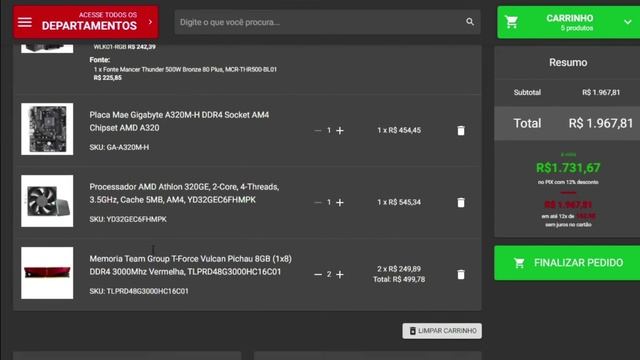Viewport: 640px width, 360px height.
Task: Open the hamburger menu for all departments
Action: (24, 22)
